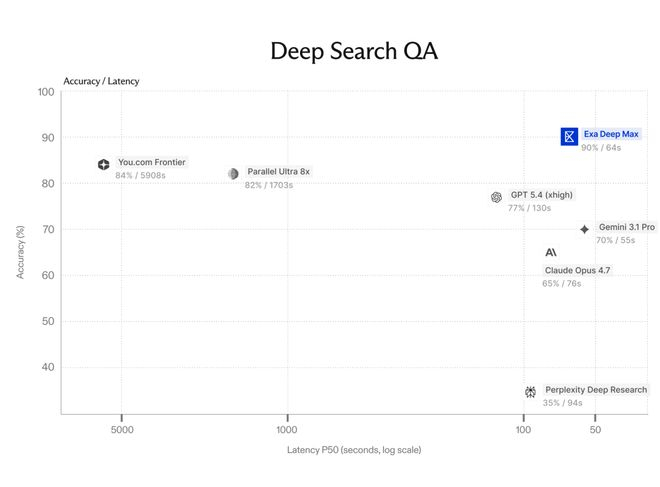660x487 pixels.
Task: Click the Deep Search QA chart title
Action: point(354,51)
